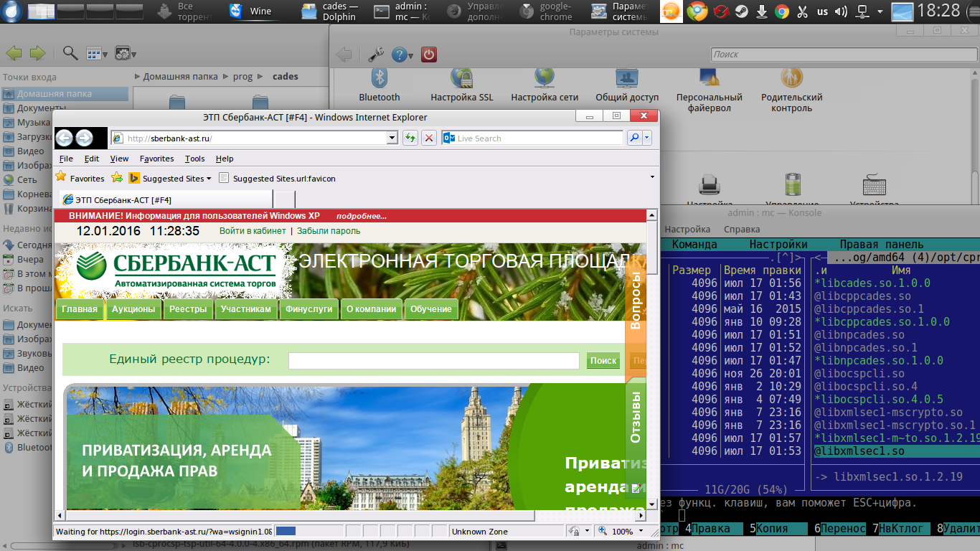
Task: Open the Настройка SSL settings module
Action: click(x=461, y=85)
